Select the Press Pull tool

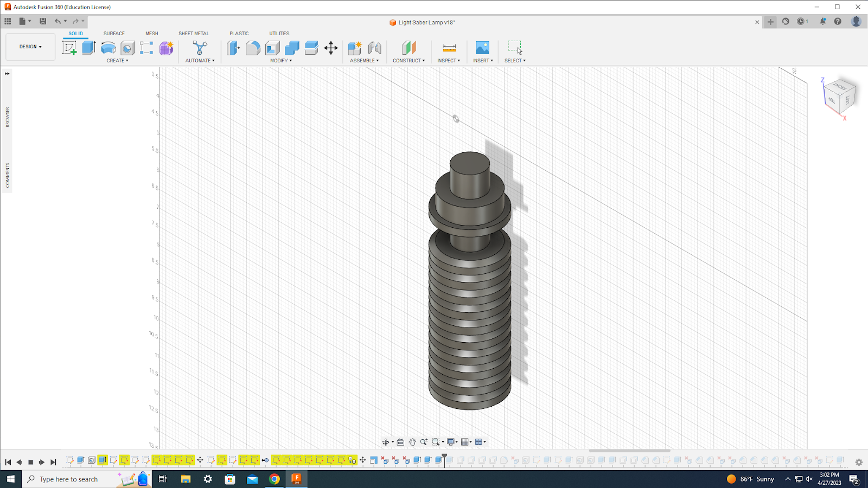pyautogui.click(x=233, y=48)
